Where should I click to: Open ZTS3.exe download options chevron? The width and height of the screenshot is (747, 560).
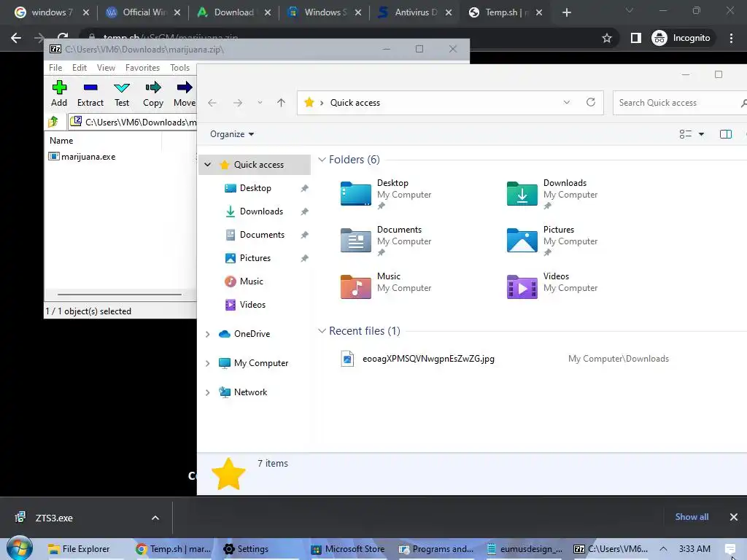(x=155, y=518)
